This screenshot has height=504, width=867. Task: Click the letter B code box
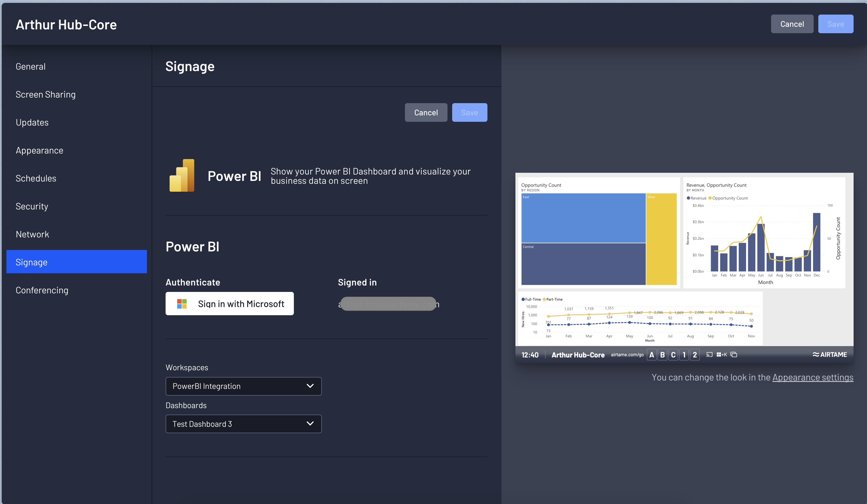pyautogui.click(x=662, y=355)
